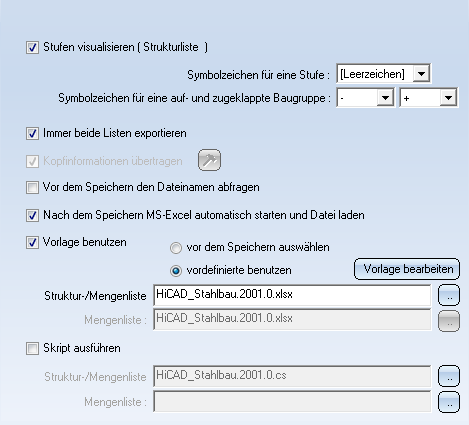The width and height of the screenshot is (469, 425).
Task: Click the 'Vorlage bearbeiten' button
Action: (x=407, y=269)
